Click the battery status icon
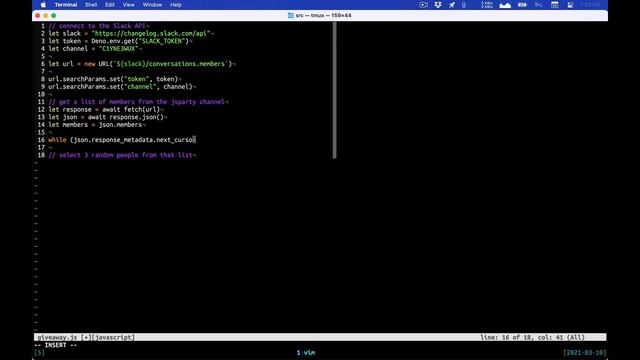The width and height of the screenshot is (640, 360). pos(522,5)
